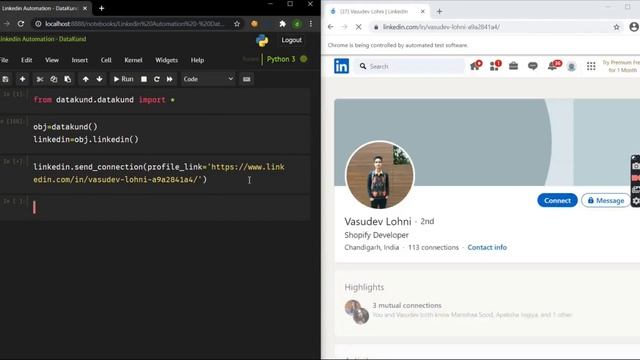
Task: Open new tab in Jupyter browser window
Action: 101,8
